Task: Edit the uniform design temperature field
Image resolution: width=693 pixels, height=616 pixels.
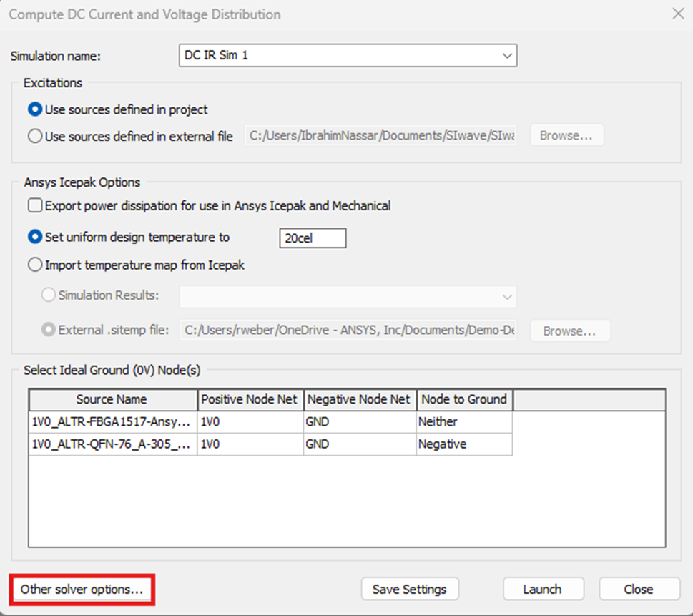Action: coord(312,238)
